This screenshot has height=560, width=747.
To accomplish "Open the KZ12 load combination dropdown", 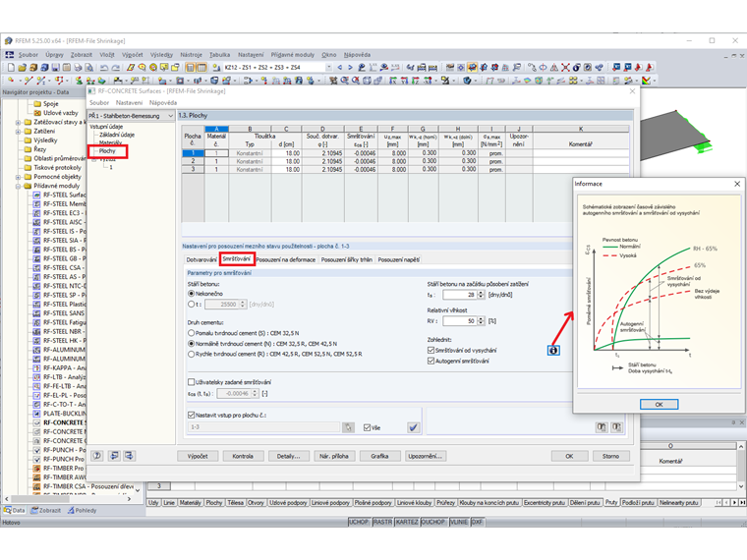I will (328, 67).
